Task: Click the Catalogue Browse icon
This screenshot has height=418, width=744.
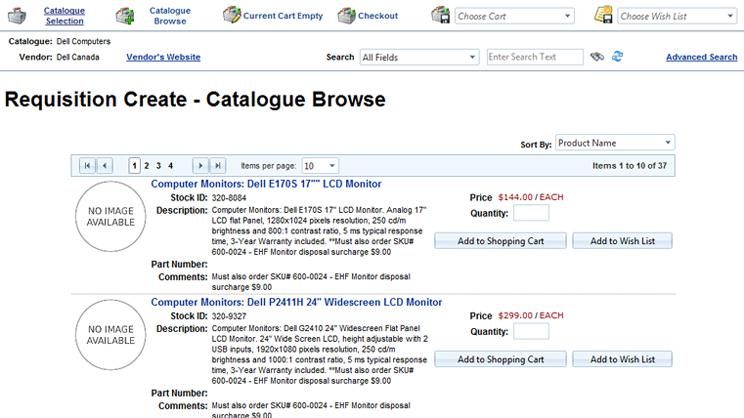Action: click(x=125, y=16)
